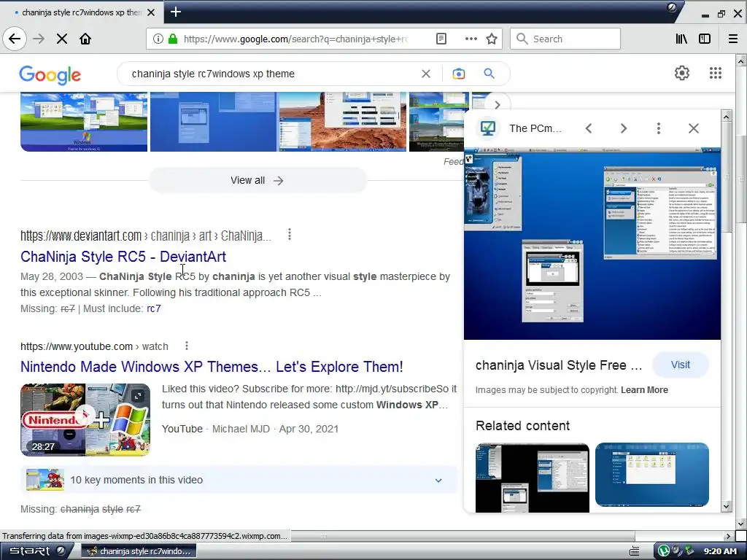This screenshot has height=560, width=747.
Task: Open the browser home page
Action: (85, 39)
